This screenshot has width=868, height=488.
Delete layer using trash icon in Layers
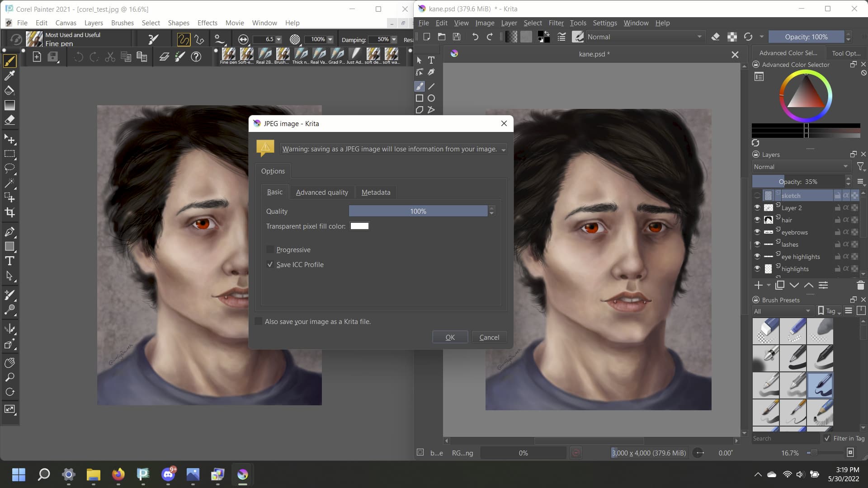pos(860,285)
